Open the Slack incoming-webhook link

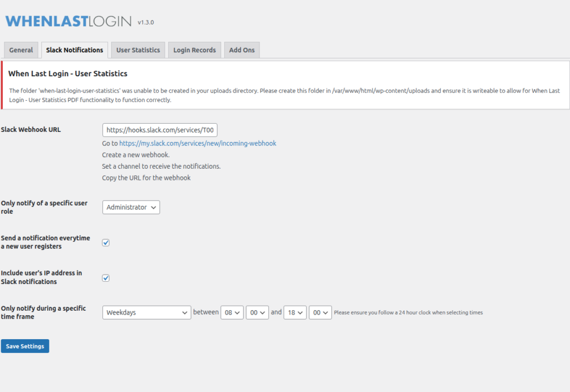point(198,143)
